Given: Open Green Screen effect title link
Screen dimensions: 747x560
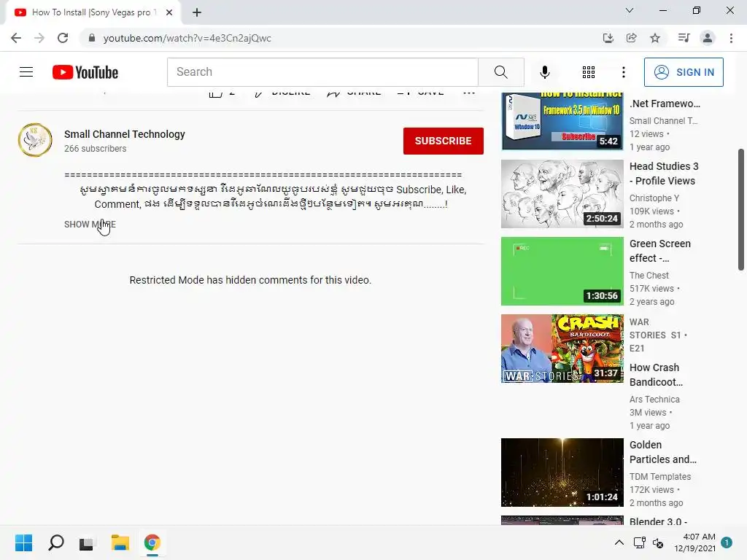Looking at the screenshot, I should tap(659, 251).
